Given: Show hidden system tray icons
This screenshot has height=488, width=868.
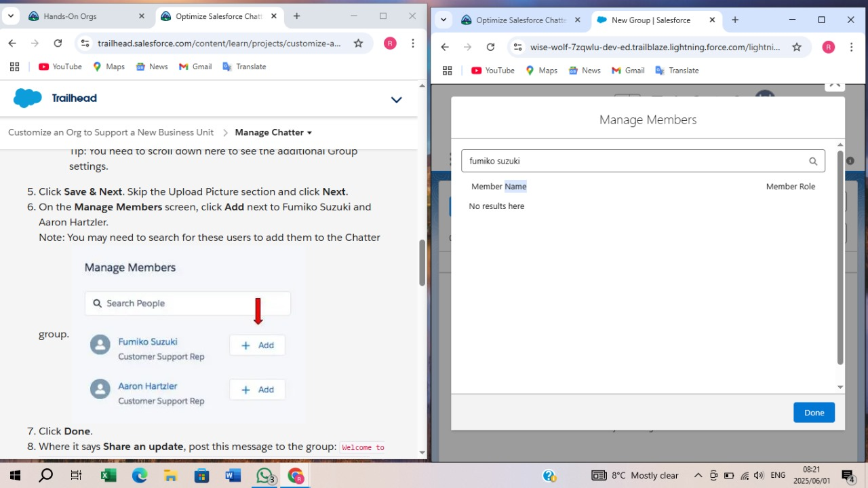Looking at the screenshot, I should [x=698, y=475].
